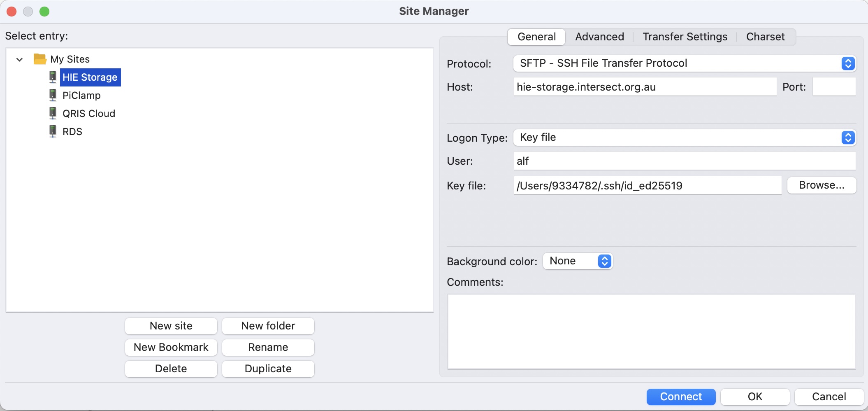
Task: Create a New site entry
Action: point(171,326)
